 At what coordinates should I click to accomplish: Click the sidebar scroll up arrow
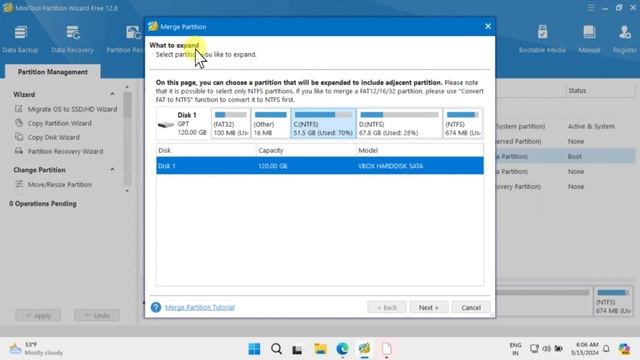(127, 87)
